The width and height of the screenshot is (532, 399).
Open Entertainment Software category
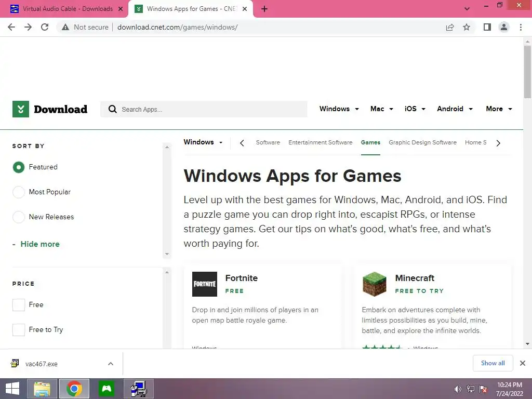[x=320, y=142]
